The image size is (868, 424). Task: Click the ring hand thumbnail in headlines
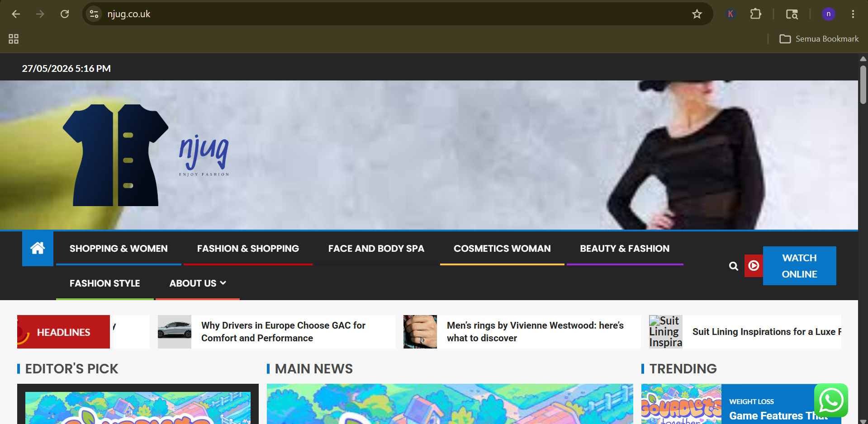point(420,332)
